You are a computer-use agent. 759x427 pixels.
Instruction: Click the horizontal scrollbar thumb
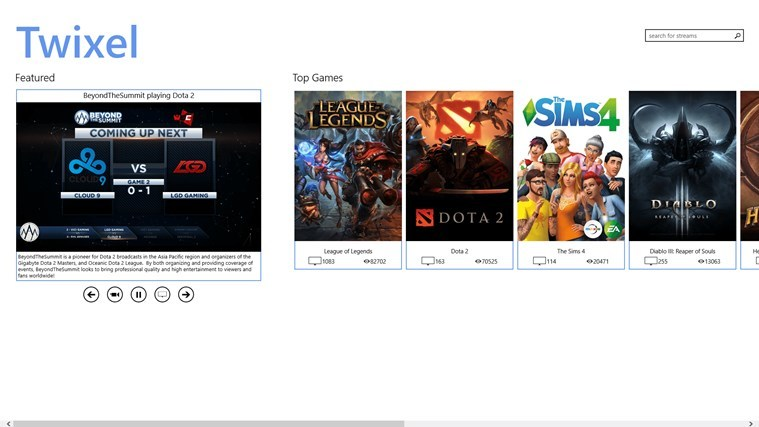209,424
